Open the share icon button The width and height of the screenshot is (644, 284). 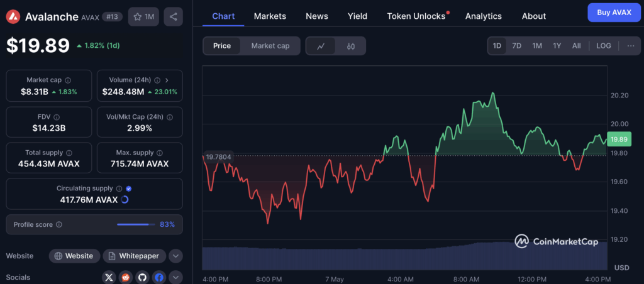click(174, 17)
